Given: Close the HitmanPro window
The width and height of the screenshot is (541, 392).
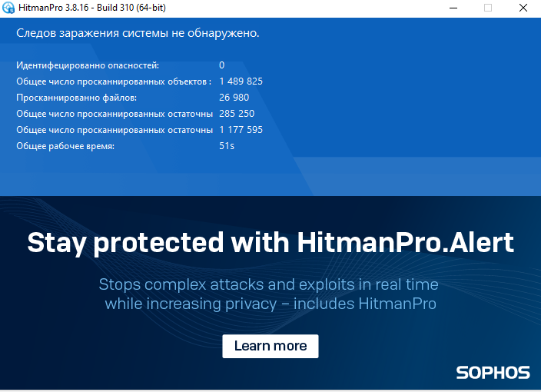Looking at the screenshot, I should [x=523, y=8].
